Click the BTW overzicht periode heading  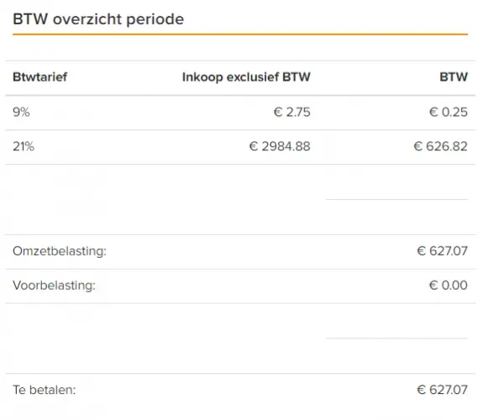(x=98, y=19)
